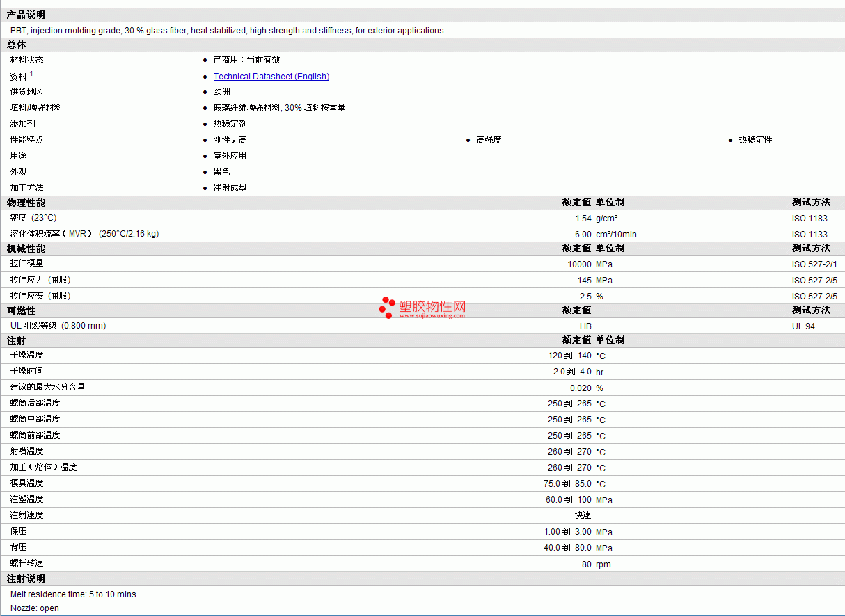Select the screw speed value 80
Screen dimensions: 845x616
click(x=587, y=564)
